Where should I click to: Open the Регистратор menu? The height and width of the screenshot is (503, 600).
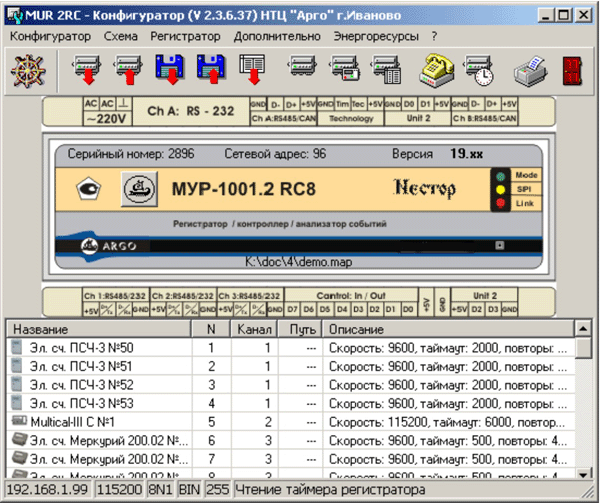click(x=185, y=36)
